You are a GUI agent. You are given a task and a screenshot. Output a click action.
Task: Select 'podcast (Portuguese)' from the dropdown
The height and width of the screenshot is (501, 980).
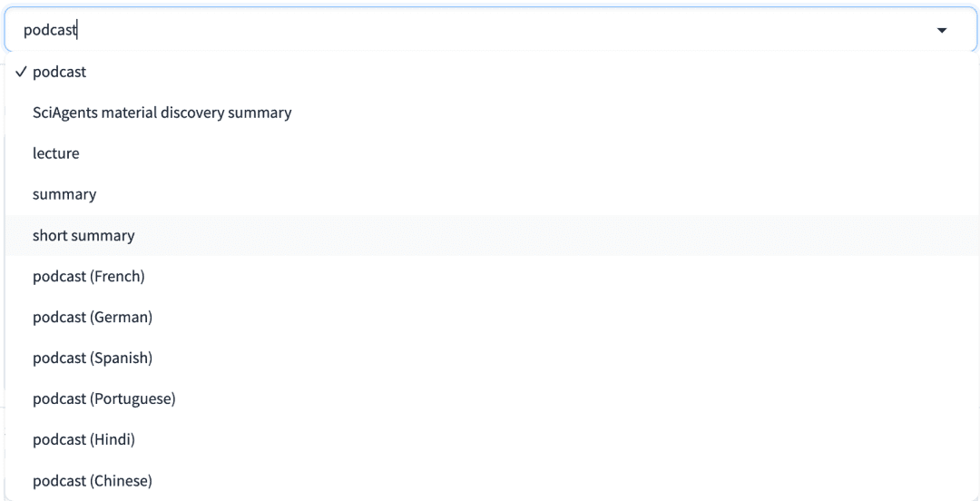(493, 399)
